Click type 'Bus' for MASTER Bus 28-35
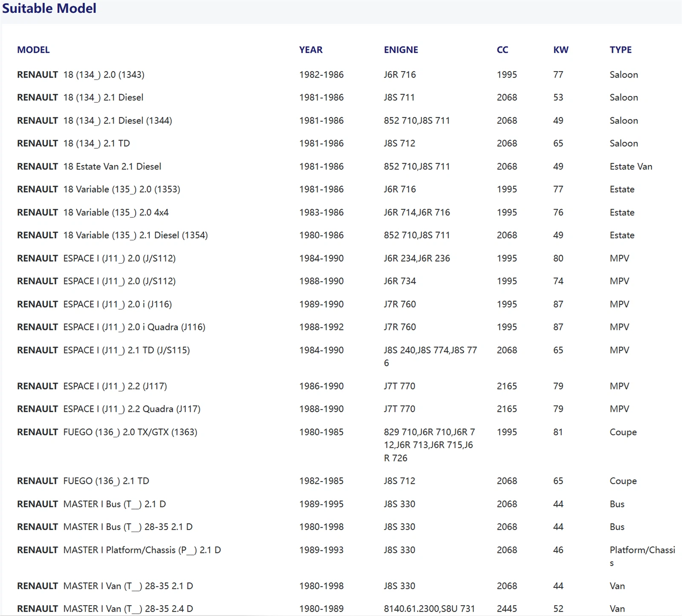682x616 pixels. tap(617, 527)
